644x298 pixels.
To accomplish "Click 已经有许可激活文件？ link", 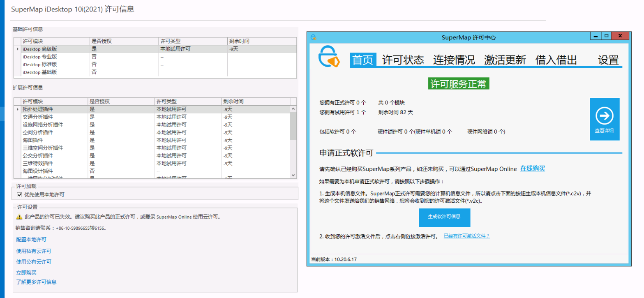I will (x=467, y=236).
